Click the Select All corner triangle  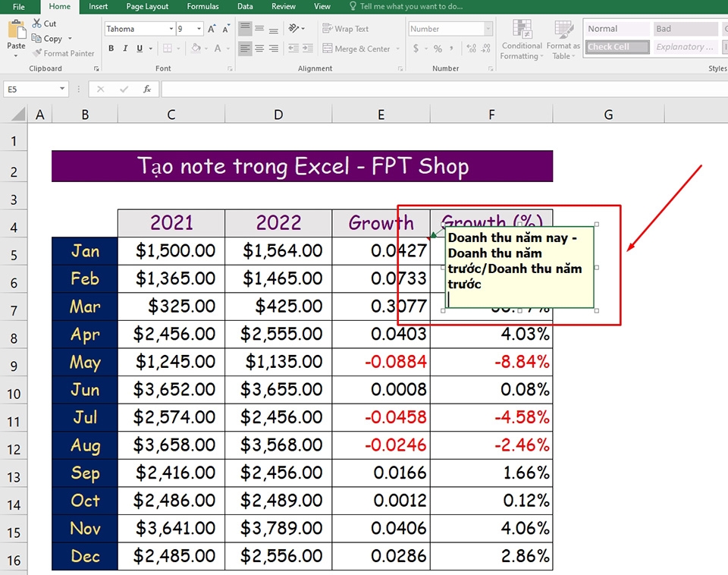[17, 114]
